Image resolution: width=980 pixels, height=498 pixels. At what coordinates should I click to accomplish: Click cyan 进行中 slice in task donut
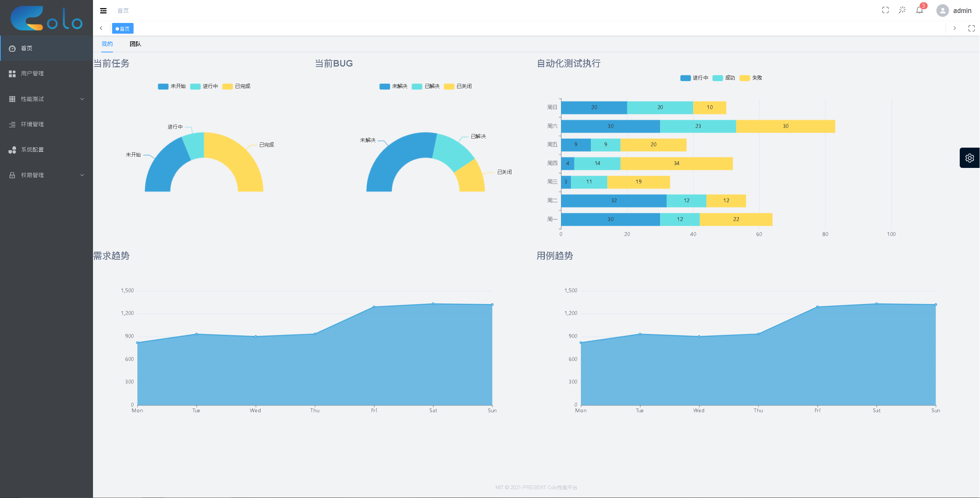coord(195,146)
